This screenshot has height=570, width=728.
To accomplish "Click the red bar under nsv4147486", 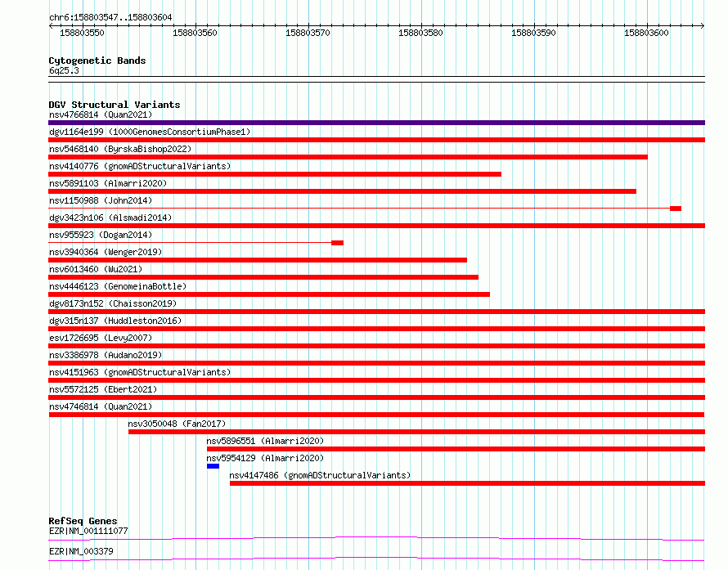I will point(468,483).
